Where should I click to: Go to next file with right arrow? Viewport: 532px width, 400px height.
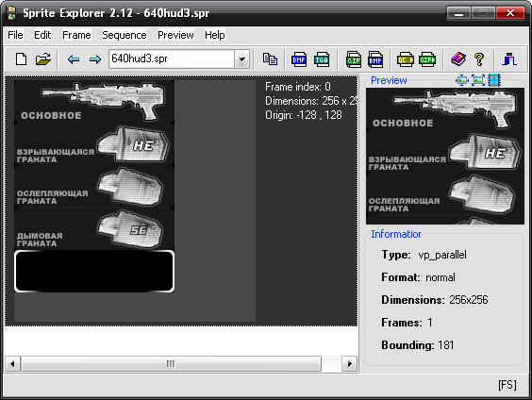(x=94, y=59)
